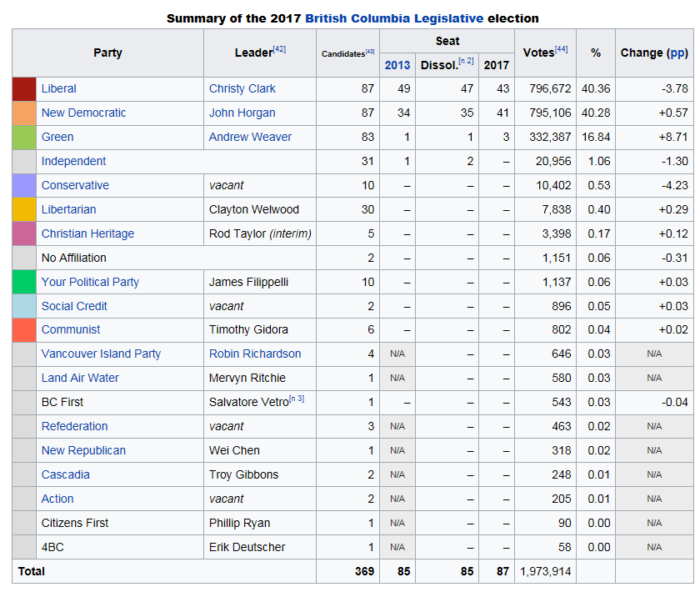
Task: Click the Independent vote count 20,956
Action: pos(553,161)
